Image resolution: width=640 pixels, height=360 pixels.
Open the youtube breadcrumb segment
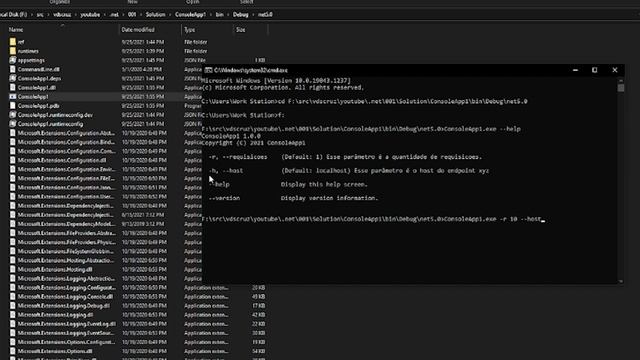point(90,15)
